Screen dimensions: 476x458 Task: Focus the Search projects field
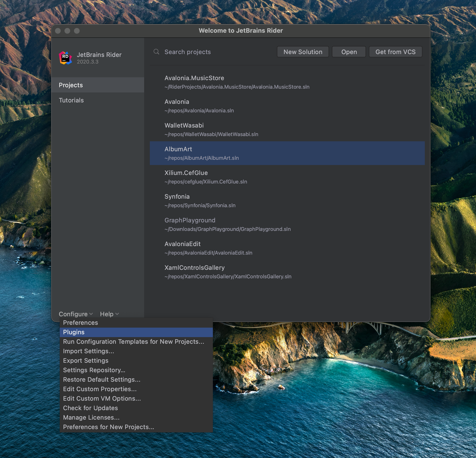point(214,52)
